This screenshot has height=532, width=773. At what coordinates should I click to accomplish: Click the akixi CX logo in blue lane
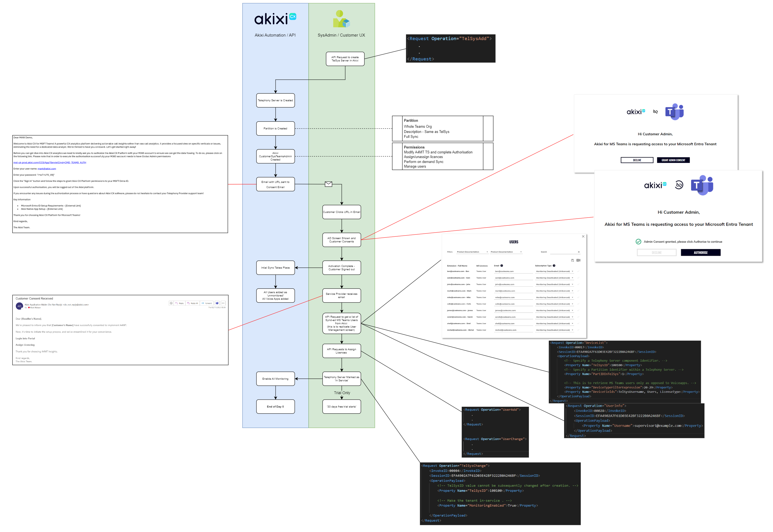[x=275, y=19]
